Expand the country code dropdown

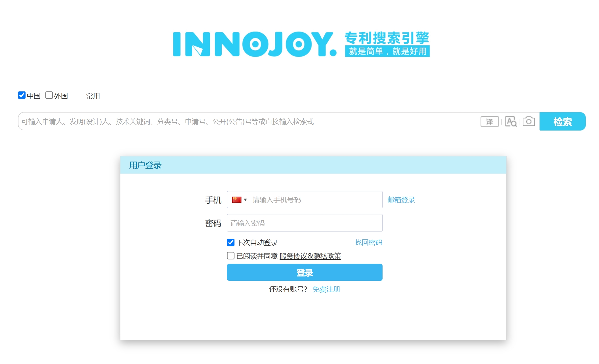coord(245,199)
